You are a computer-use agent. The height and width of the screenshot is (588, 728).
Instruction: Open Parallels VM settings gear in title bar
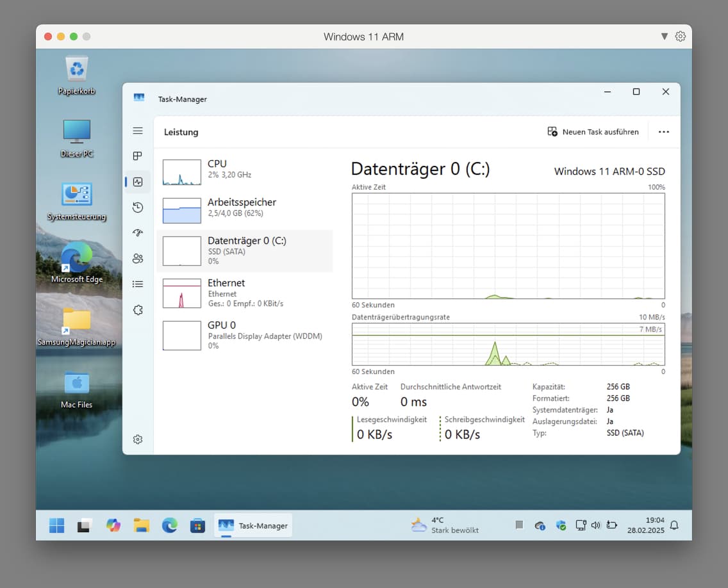pyautogui.click(x=680, y=37)
